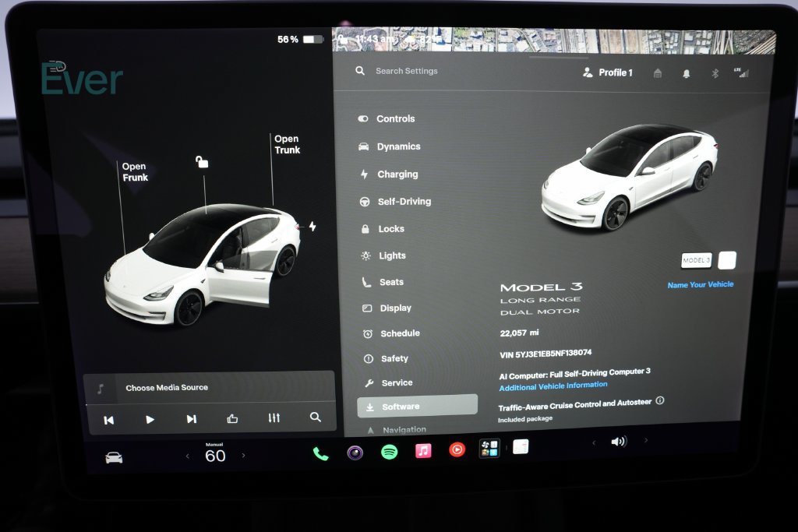Open Bluetooth settings icon

coord(715,74)
